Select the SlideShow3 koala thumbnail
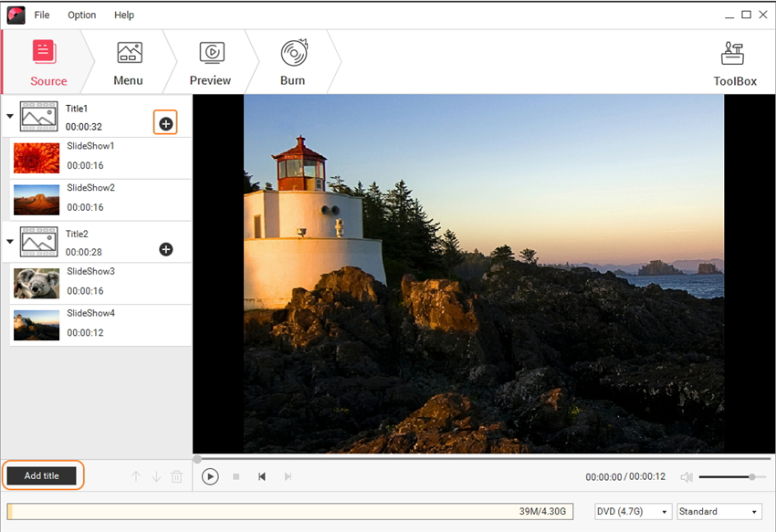The width and height of the screenshot is (776, 532). 37,283
